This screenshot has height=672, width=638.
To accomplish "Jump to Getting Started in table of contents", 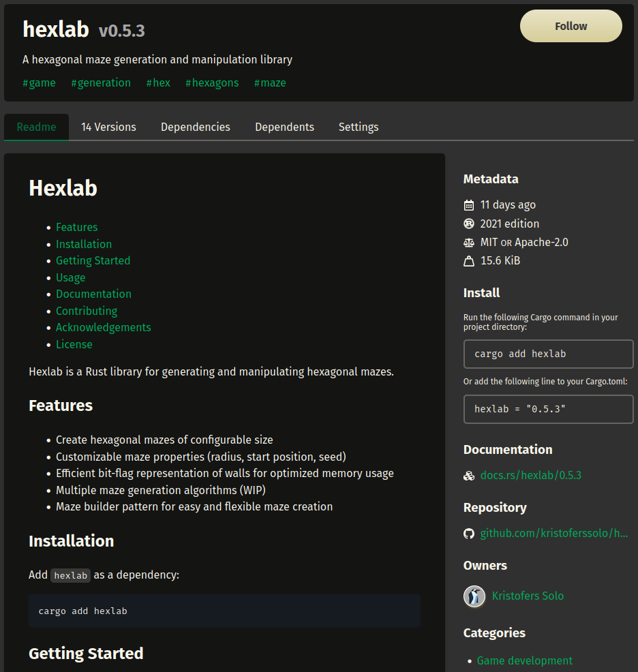I will [93, 261].
